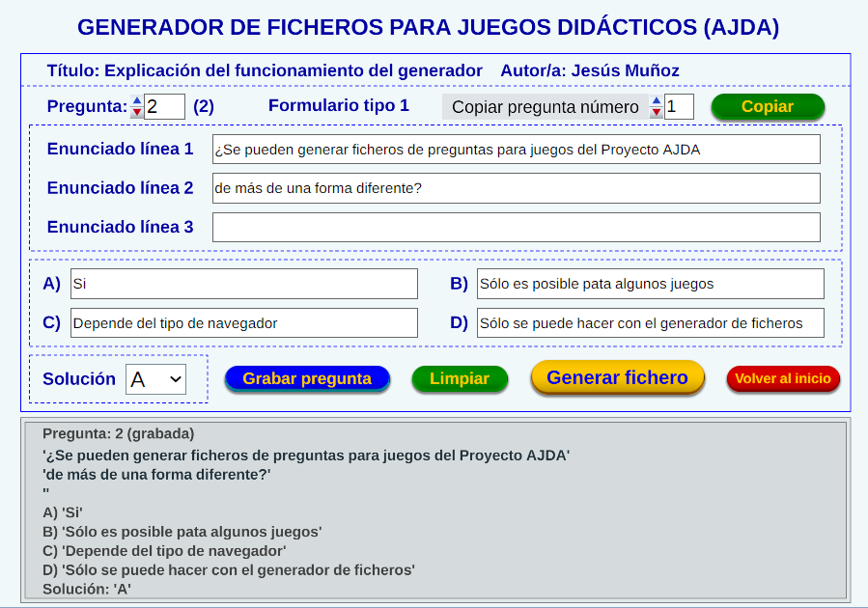
Task: Focus the Pregunta number input field
Action: [165, 106]
